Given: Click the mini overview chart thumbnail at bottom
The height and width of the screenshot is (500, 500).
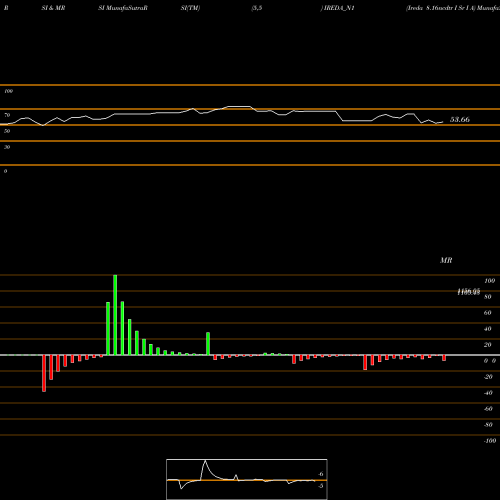Looking at the screenshot, I should pyautogui.click(x=247, y=479).
